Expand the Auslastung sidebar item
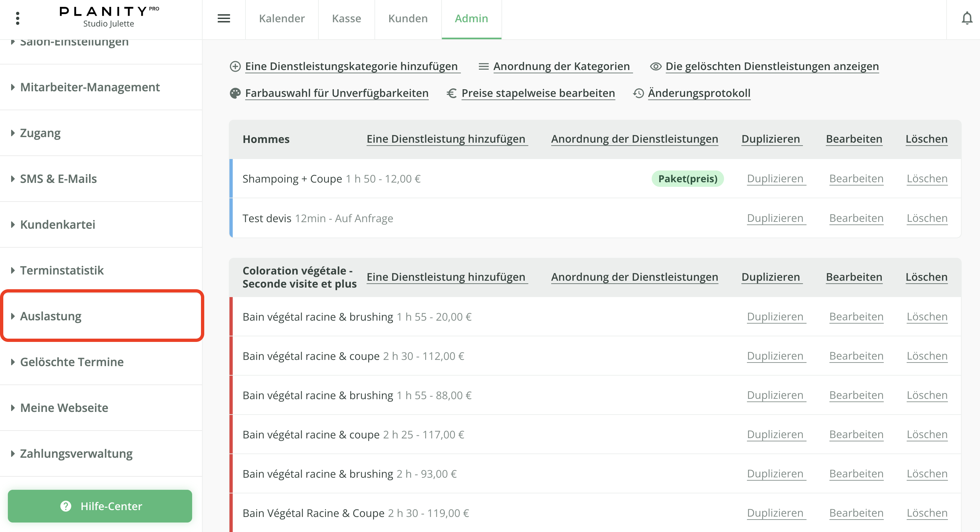Viewport: 980px width, 532px height. tap(51, 316)
